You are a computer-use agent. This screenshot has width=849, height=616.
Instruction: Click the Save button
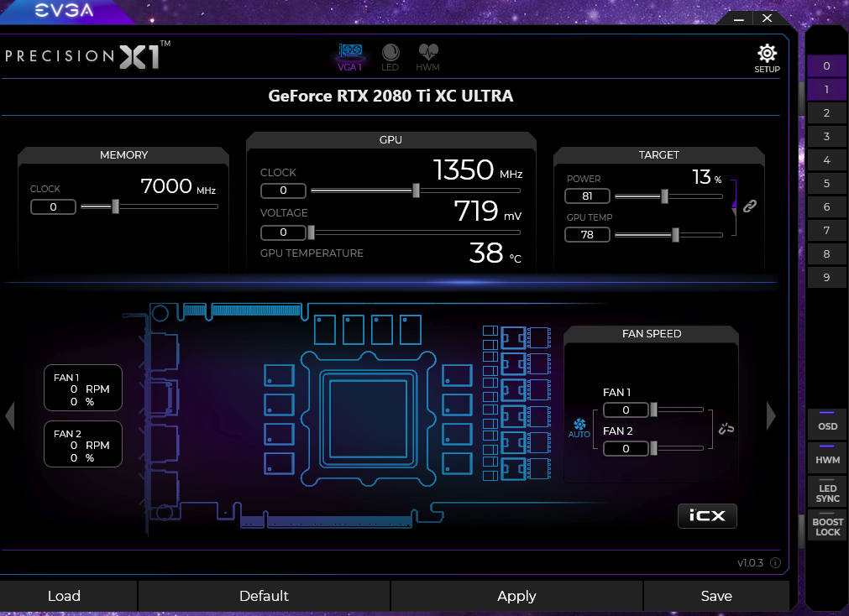coord(716,596)
